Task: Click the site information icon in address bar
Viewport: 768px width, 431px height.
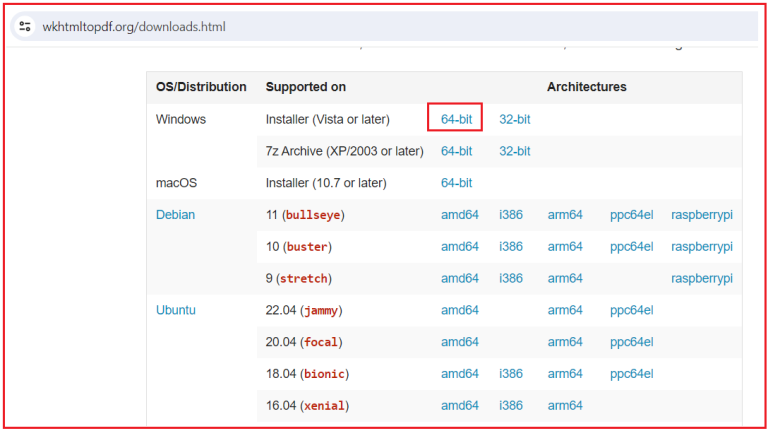Action: click(26, 26)
